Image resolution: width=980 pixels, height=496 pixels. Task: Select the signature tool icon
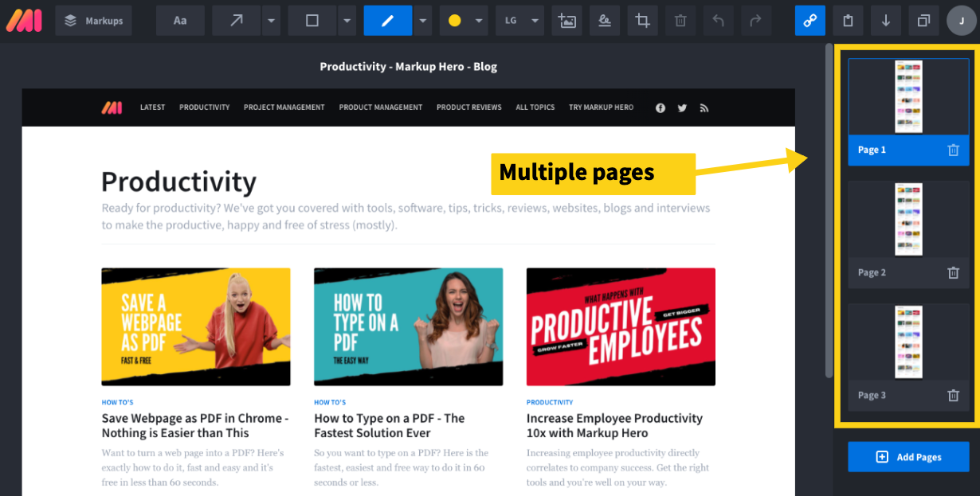tap(605, 21)
